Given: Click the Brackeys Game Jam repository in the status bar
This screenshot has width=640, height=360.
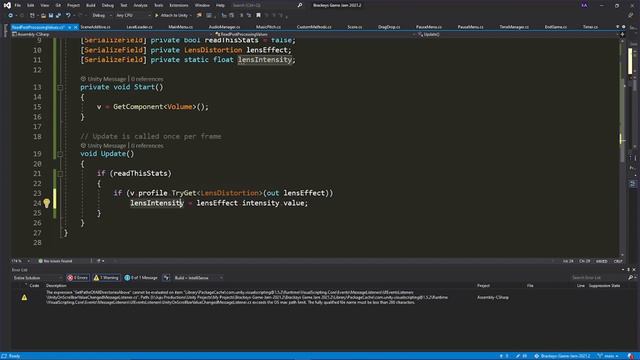Looking at the screenshot, I should (x=562, y=356).
